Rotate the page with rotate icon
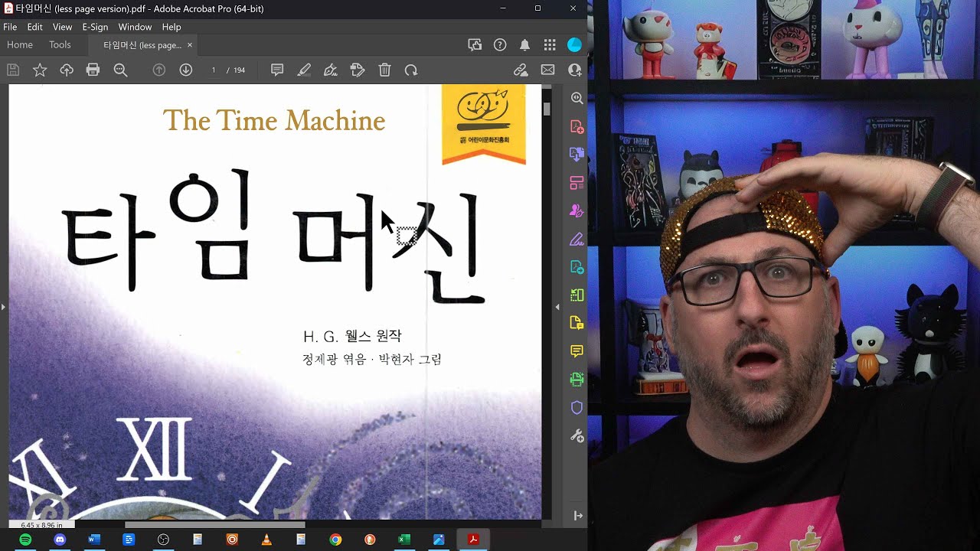 (411, 70)
